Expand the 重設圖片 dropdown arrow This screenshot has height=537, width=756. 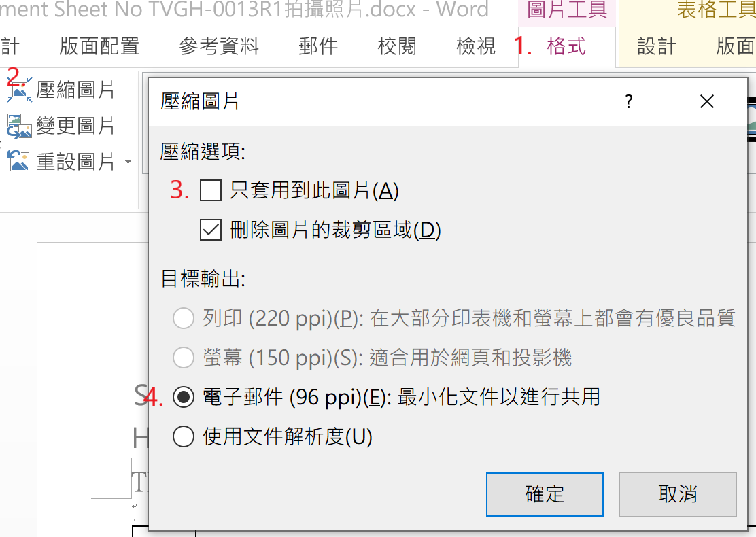tap(128, 162)
